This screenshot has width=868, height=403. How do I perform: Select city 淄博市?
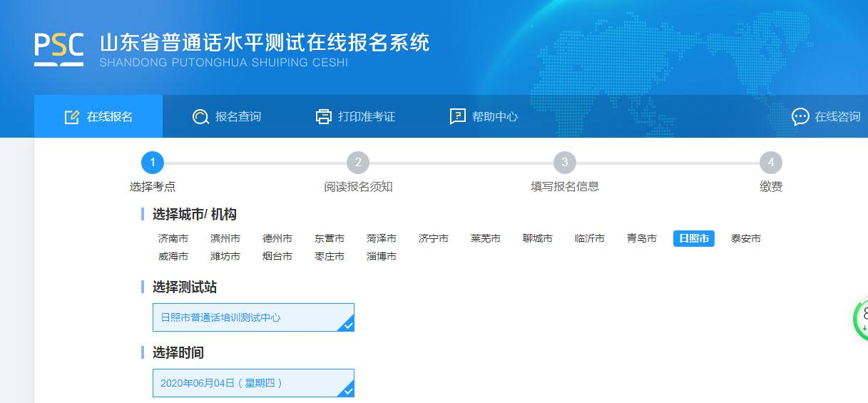pos(382,256)
